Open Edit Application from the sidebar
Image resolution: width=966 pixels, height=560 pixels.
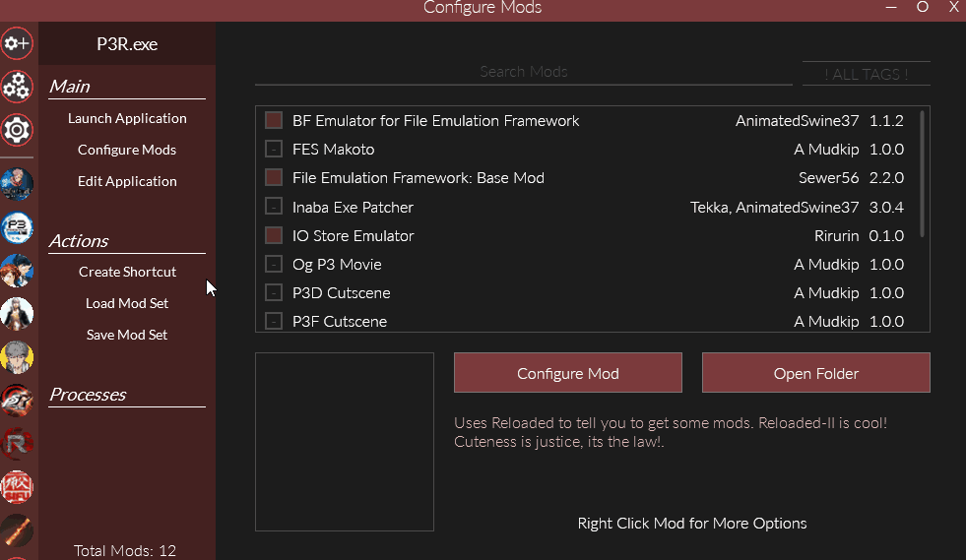127,181
